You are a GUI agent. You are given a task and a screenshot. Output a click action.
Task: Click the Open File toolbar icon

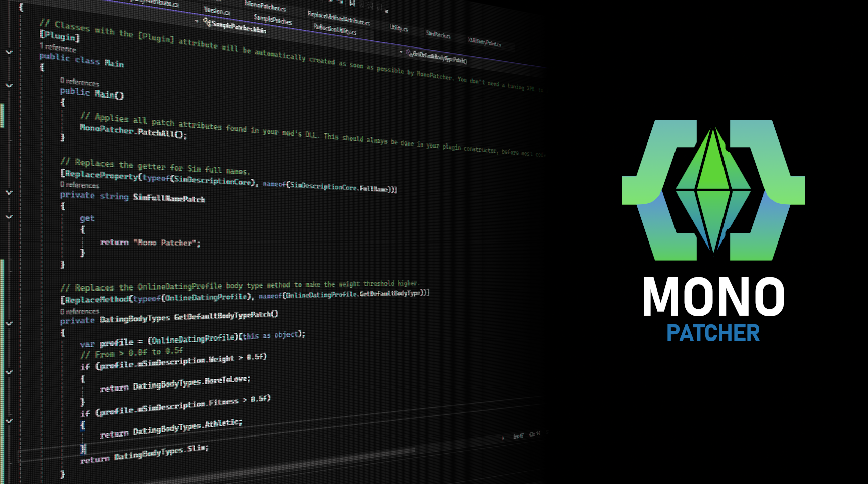340,3
